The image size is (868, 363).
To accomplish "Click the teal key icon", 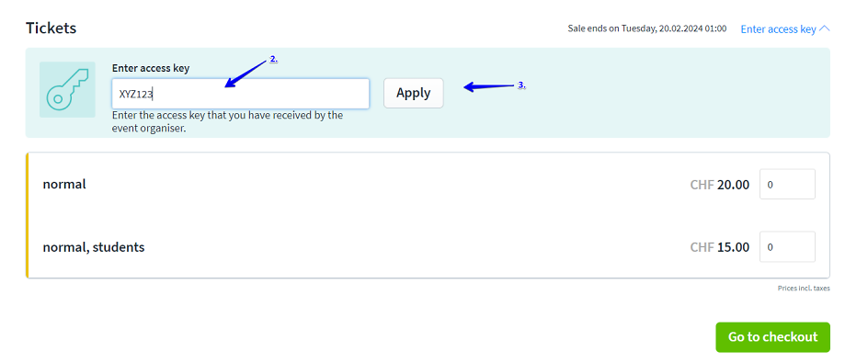I will tap(67, 90).
